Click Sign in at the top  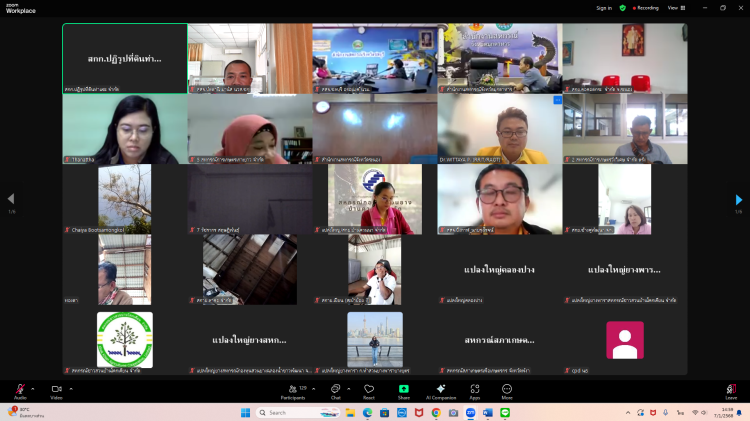[604, 8]
